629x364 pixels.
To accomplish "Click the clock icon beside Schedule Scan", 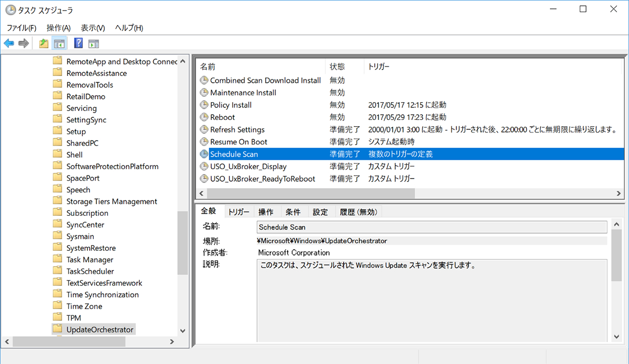I will pyautogui.click(x=204, y=154).
